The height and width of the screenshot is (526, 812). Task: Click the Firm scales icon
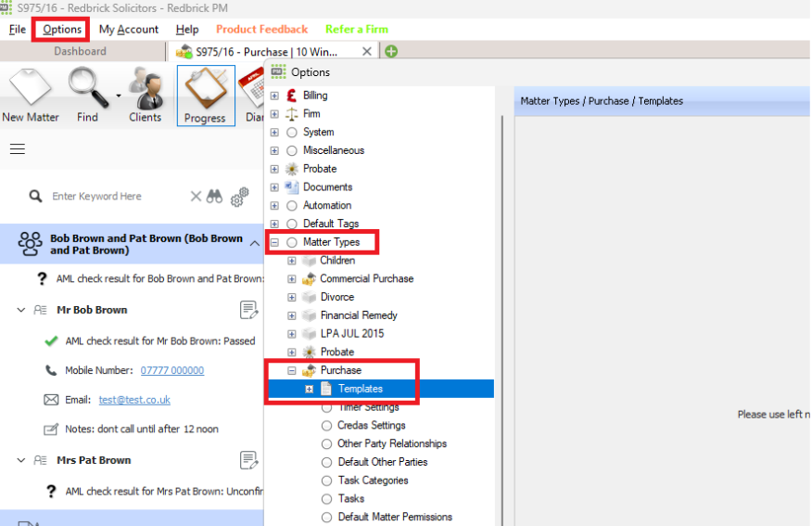292,113
